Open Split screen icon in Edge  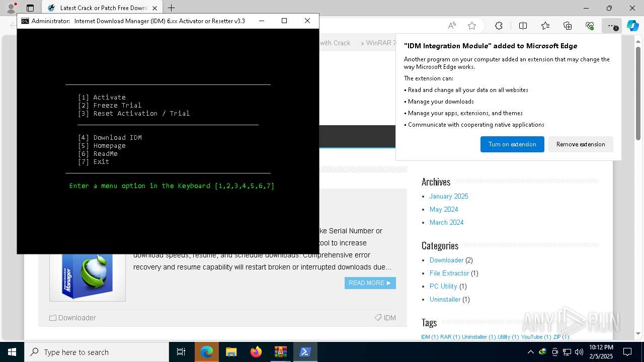[x=523, y=26]
